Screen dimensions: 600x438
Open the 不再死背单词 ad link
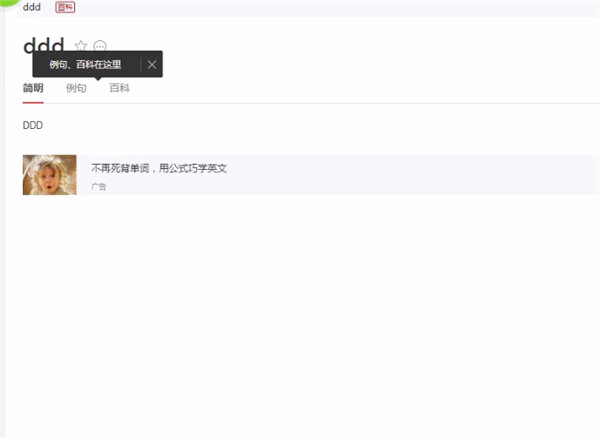159,168
